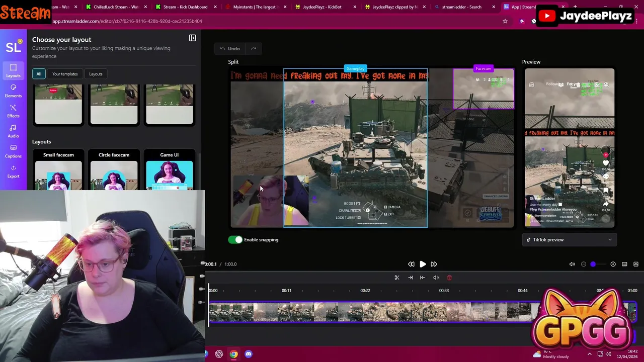Toggle the Enable snapping switch
Screen dimensions: 644x362
(235, 240)
